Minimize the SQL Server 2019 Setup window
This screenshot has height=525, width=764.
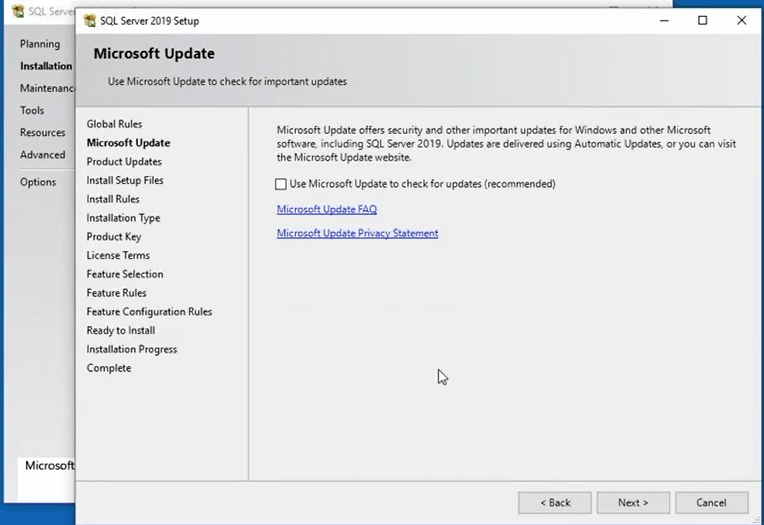click(664, 20)
